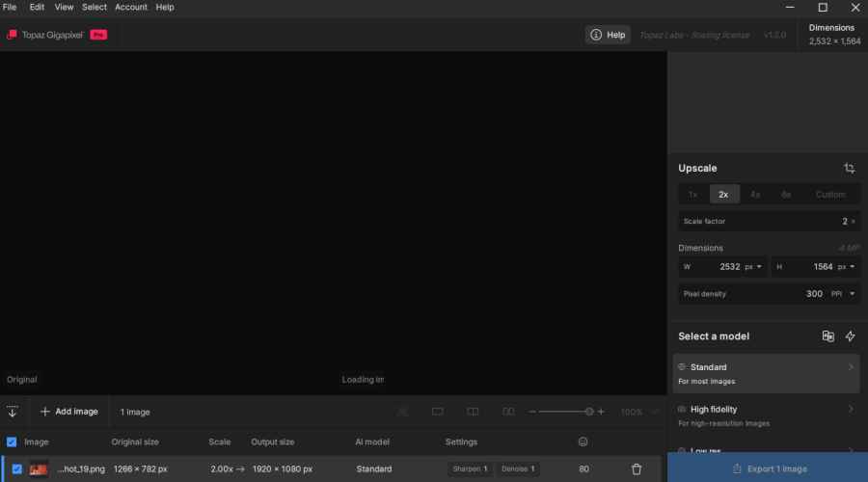The width and height of the screenshot is (868, 482).
Task: Click the Topaz Gigapixel logo icon
Action: (x=12, y=35)
